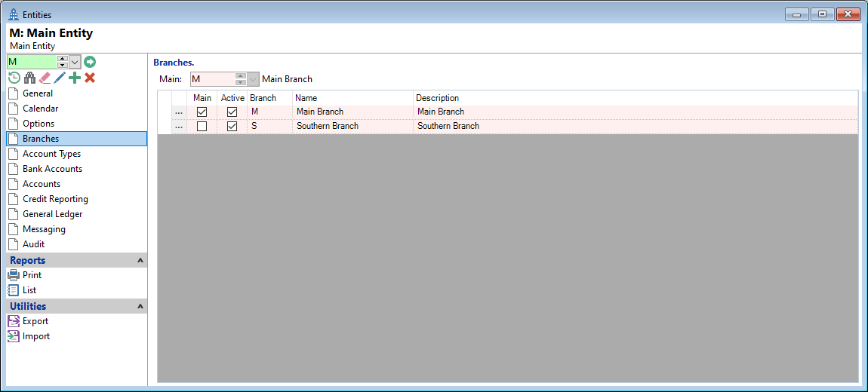Click the green plus add icon
The image size is (868, 392).
click(75, 78)
